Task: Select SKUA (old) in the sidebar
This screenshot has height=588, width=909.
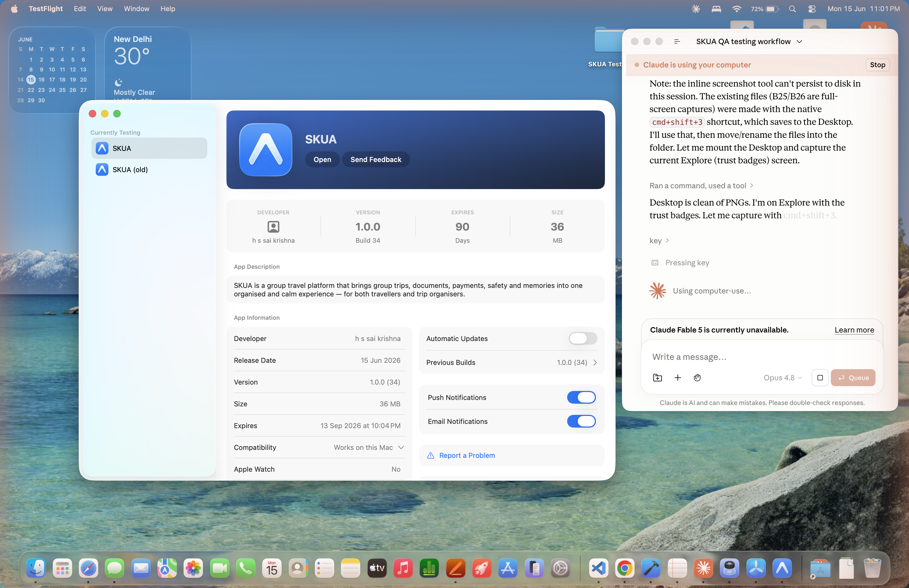Action: (x=149, y=169)
